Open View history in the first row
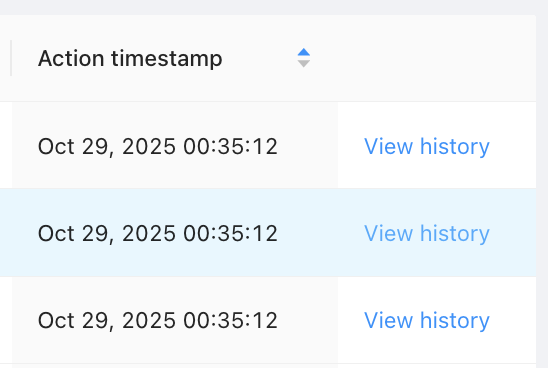Image resolution: width=548 pixels, height=368 pixels. tap(427, 146)
